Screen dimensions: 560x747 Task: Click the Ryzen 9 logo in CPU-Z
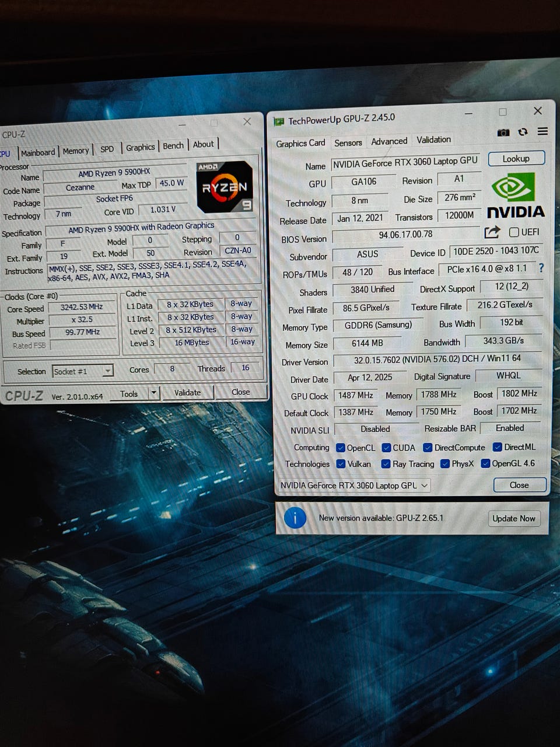click(x=225, y=186)
